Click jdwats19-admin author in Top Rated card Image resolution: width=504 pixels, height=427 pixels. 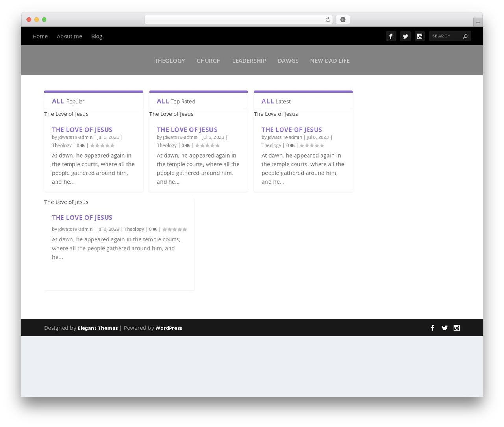tap(180, 137)
